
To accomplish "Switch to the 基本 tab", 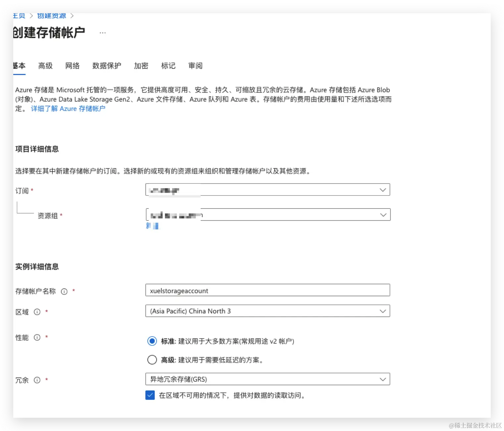I will pyautogui.click(x=19, y=66).
